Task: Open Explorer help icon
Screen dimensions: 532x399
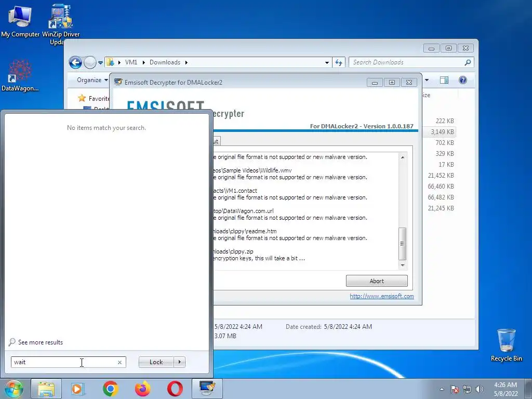Action: 463,80
